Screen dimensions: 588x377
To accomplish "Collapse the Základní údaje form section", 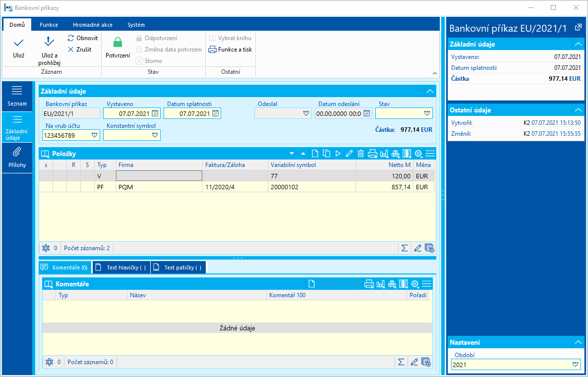I will coord(429,92).
